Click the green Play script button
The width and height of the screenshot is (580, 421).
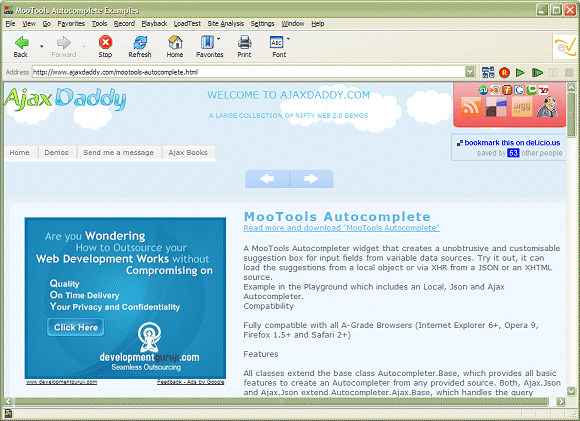point(520,73)
